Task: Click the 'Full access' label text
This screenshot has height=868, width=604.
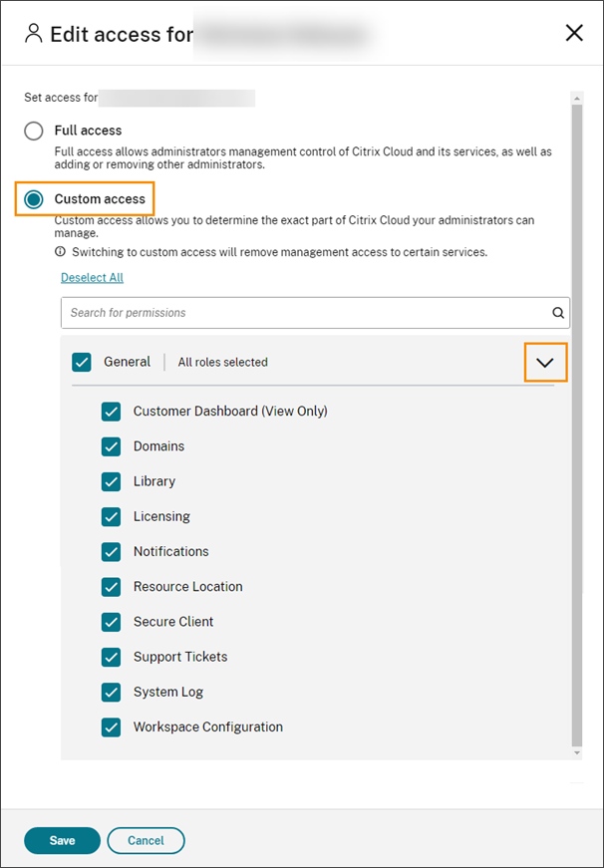Action: (x=88, y=131)
